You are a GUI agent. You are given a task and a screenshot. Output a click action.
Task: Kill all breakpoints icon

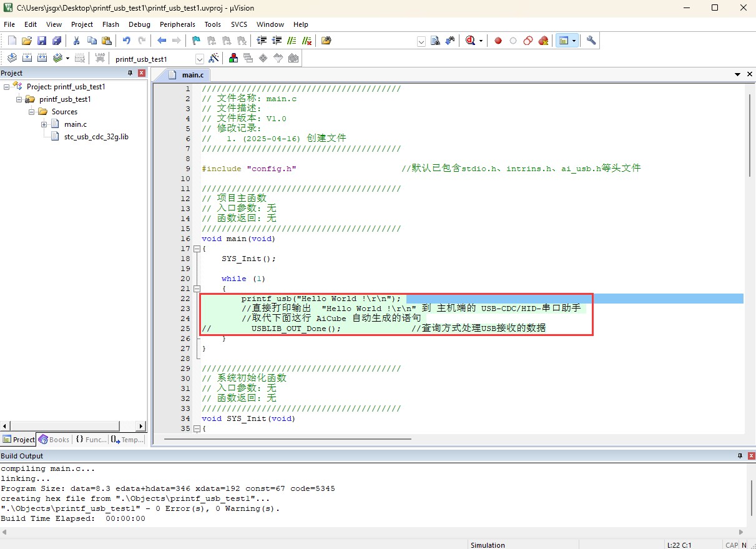click(x=543, y=41)
